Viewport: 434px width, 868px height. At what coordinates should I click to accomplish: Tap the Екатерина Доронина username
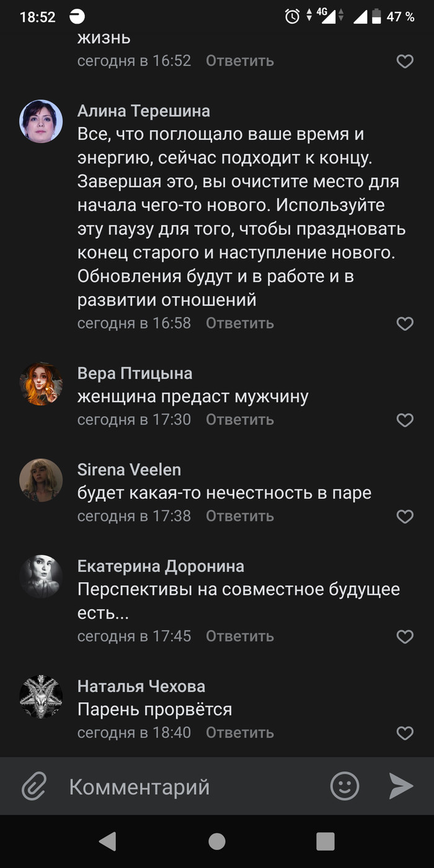point(161,566)
